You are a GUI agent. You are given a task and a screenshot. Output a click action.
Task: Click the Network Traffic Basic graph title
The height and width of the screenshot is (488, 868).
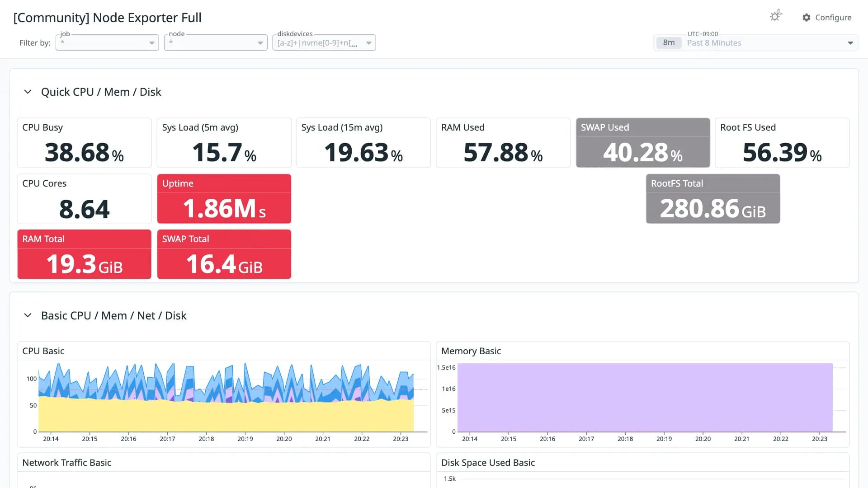click(x=67, y=463)
